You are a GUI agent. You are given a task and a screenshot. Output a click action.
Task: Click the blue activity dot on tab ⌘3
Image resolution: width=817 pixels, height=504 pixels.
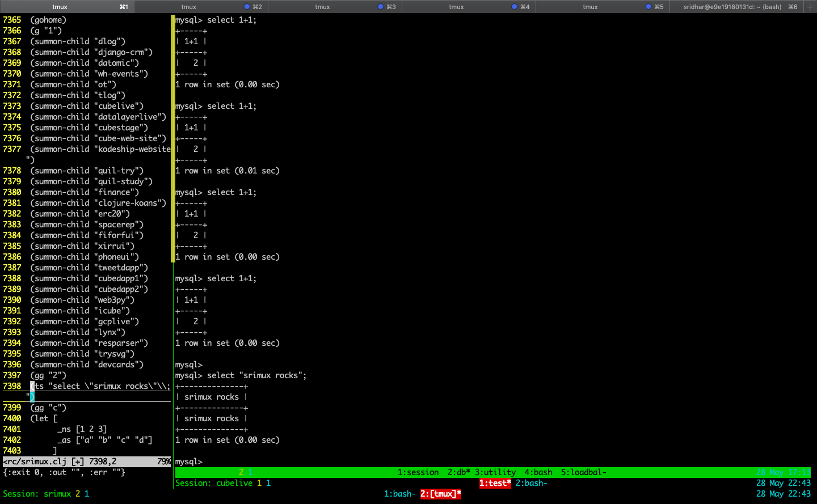[x=381, y=7]
